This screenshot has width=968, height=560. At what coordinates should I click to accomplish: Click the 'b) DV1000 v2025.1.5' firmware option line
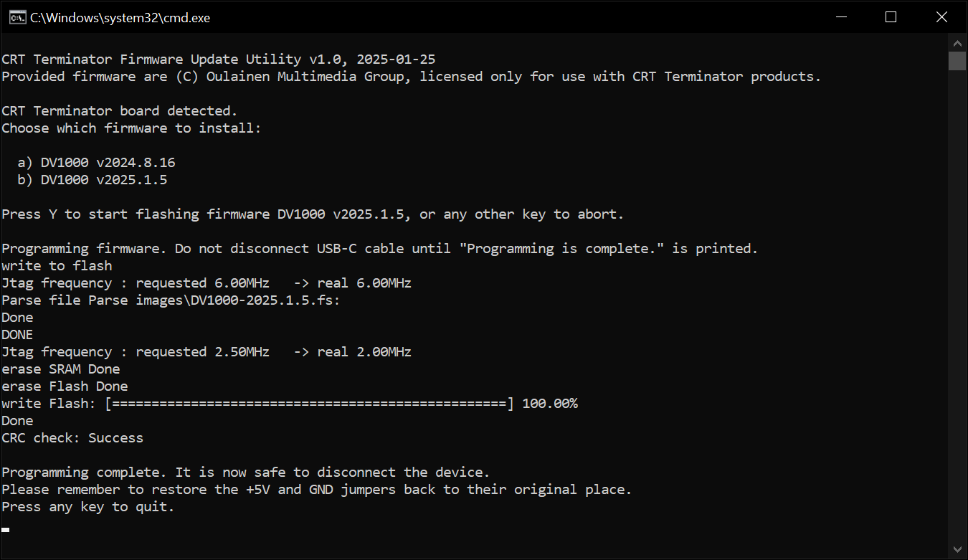[92, 180]
